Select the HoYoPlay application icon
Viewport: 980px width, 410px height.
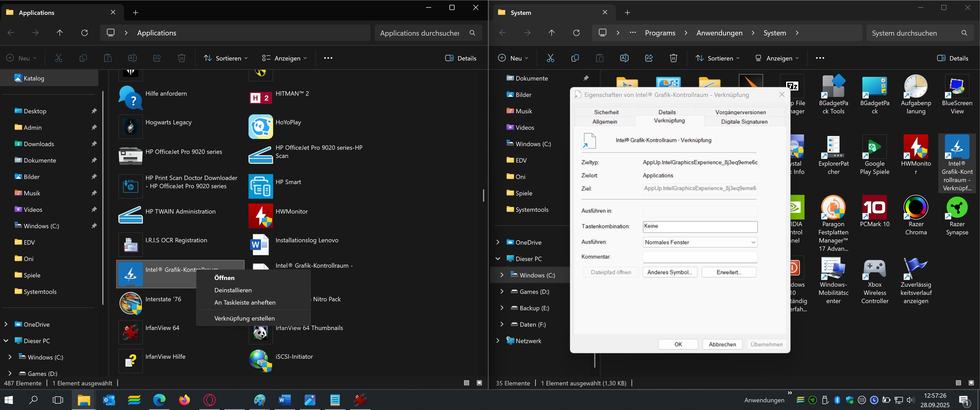261,127
